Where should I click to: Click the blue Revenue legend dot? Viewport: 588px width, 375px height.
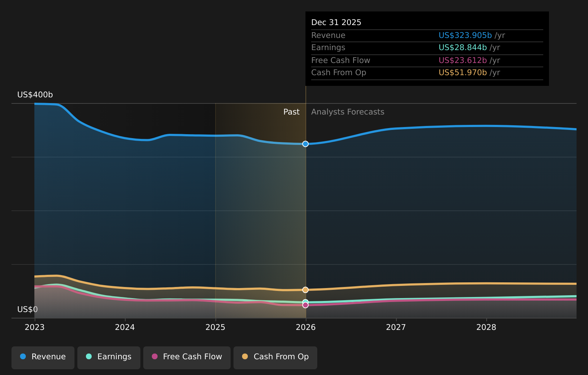(23, 356)
